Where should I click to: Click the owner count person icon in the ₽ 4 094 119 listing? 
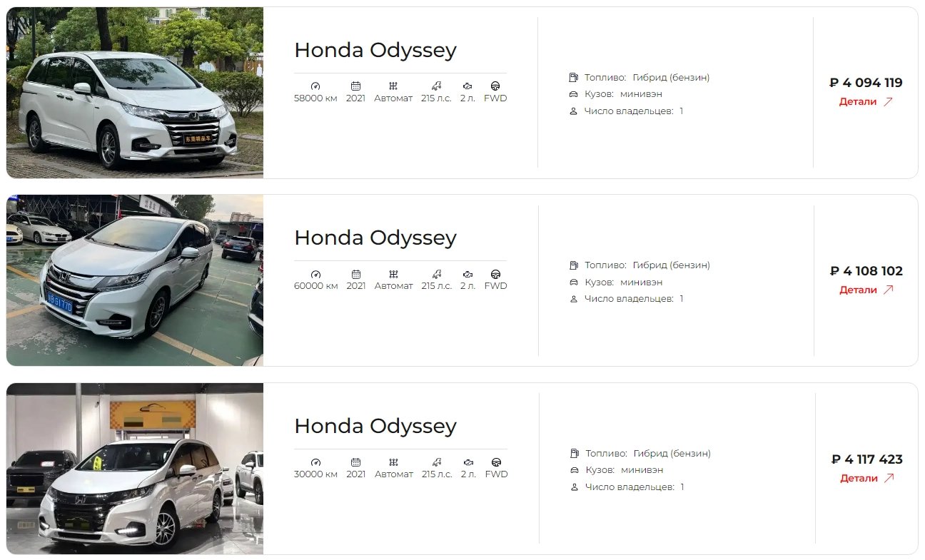point(573,111)
